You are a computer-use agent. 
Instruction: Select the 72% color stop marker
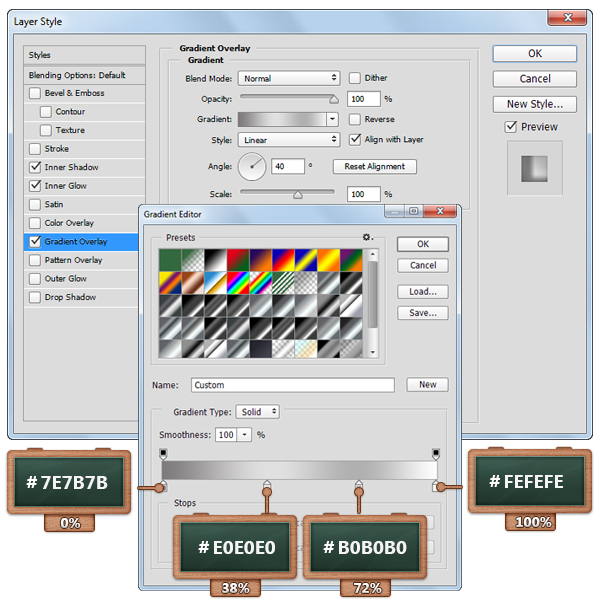[x=357, y=487]
